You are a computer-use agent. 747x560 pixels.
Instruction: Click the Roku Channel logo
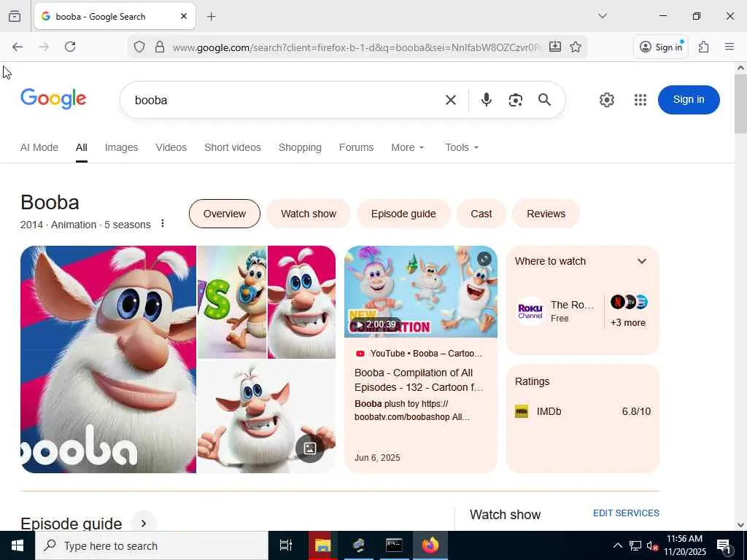530,311
